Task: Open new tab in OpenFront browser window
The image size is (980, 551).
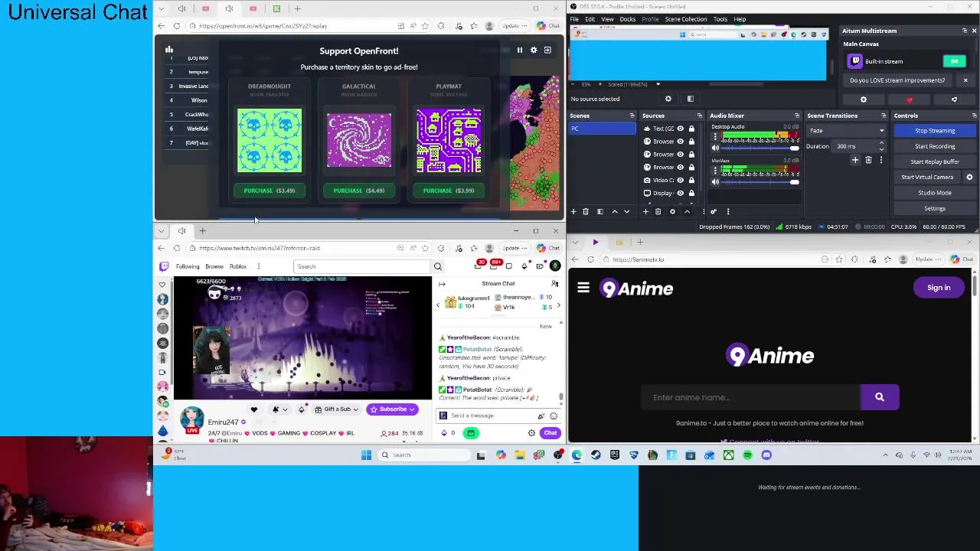Action: pyautogui.click(x=298, y=8)
